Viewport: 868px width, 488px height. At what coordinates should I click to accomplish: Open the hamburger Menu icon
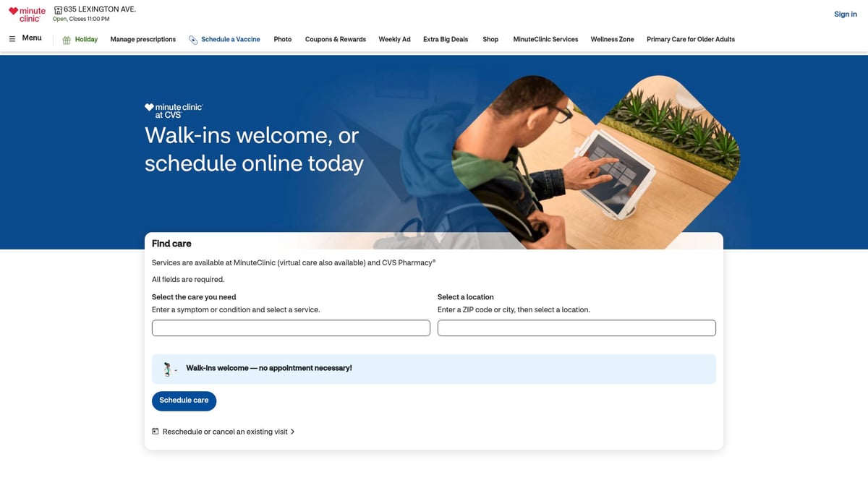12,38
